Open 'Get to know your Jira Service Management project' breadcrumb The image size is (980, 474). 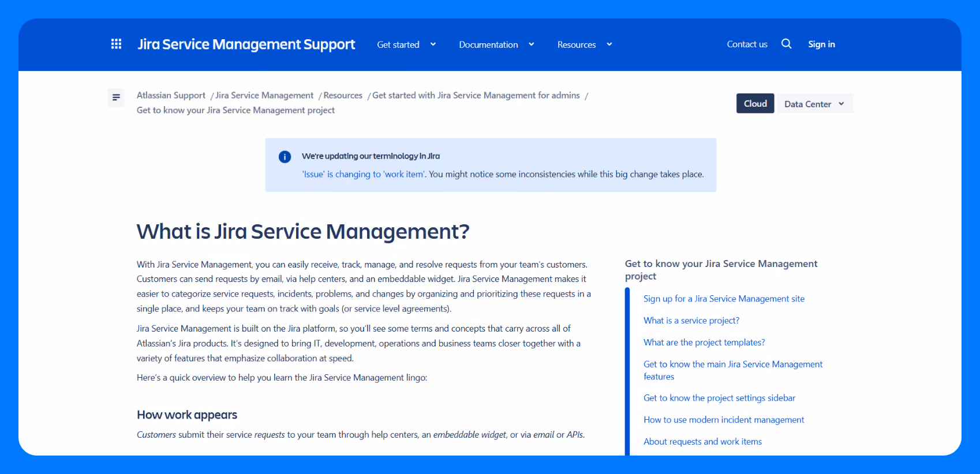pos(235,110)
